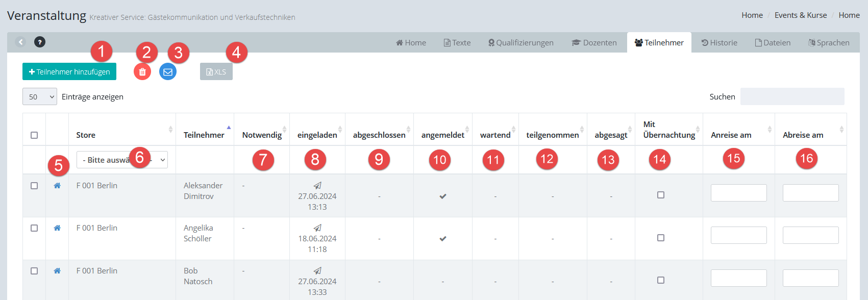The image size is (868, 300).
Task: Open the Store filter 'Bitte auswählen' dropdown
Action: point(122,160)
